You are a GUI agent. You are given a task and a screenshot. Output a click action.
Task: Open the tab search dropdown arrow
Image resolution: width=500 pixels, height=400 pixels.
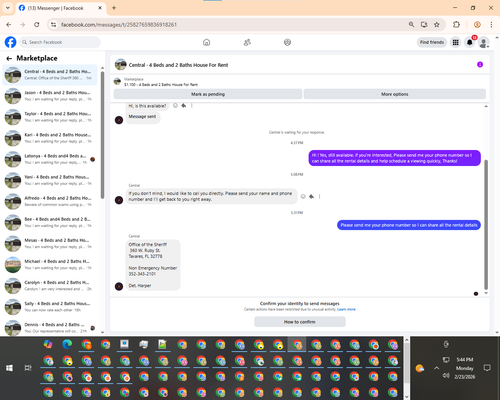pos(8,8)
